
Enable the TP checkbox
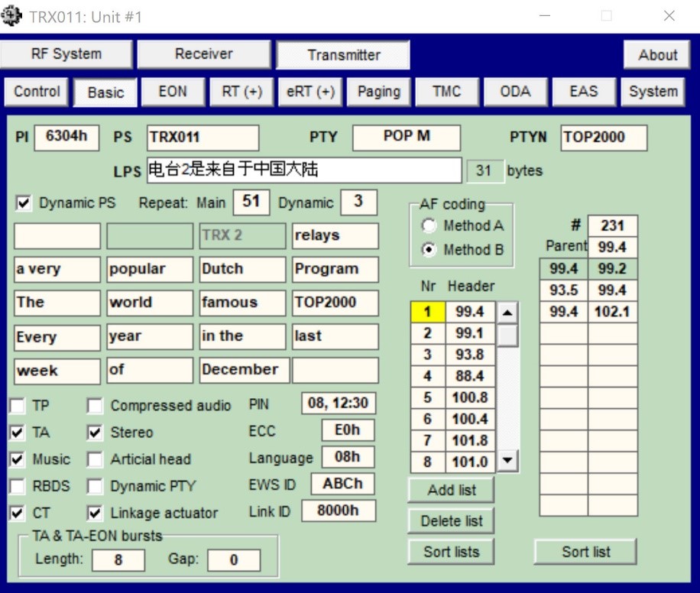tap(18, 406)
